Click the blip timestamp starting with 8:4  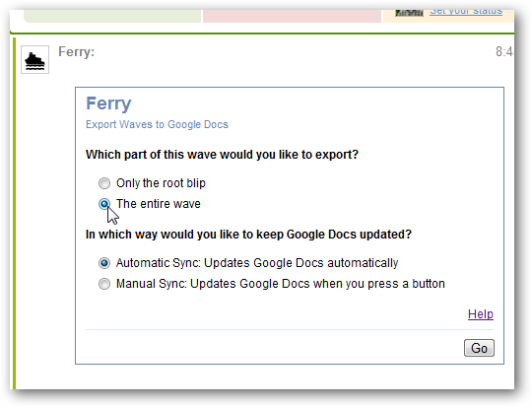(504, 52)
